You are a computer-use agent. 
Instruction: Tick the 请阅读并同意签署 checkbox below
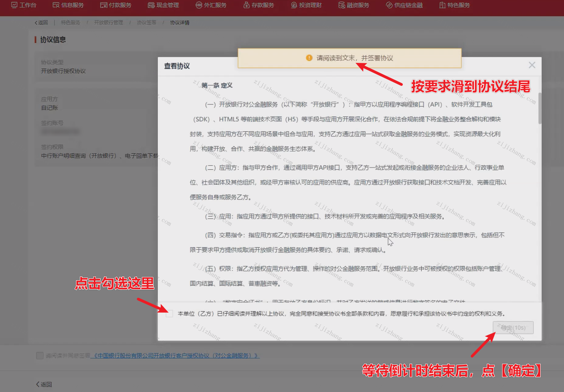point(40,356)
